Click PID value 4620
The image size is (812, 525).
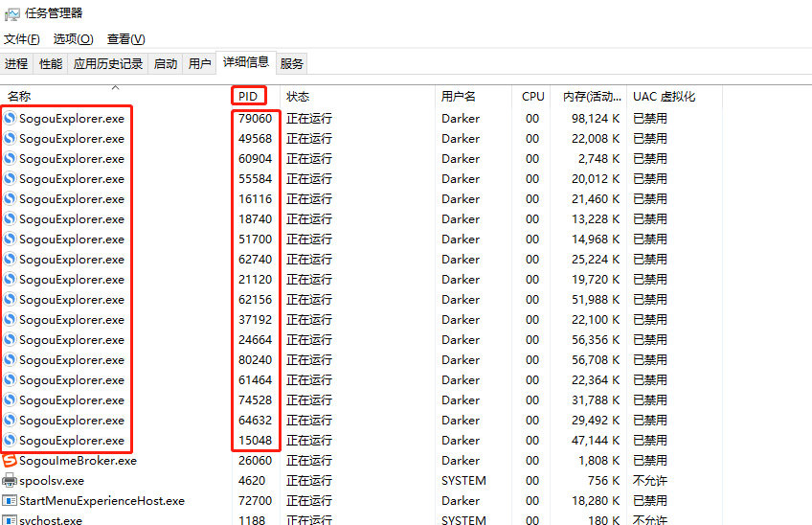point(252,480)
